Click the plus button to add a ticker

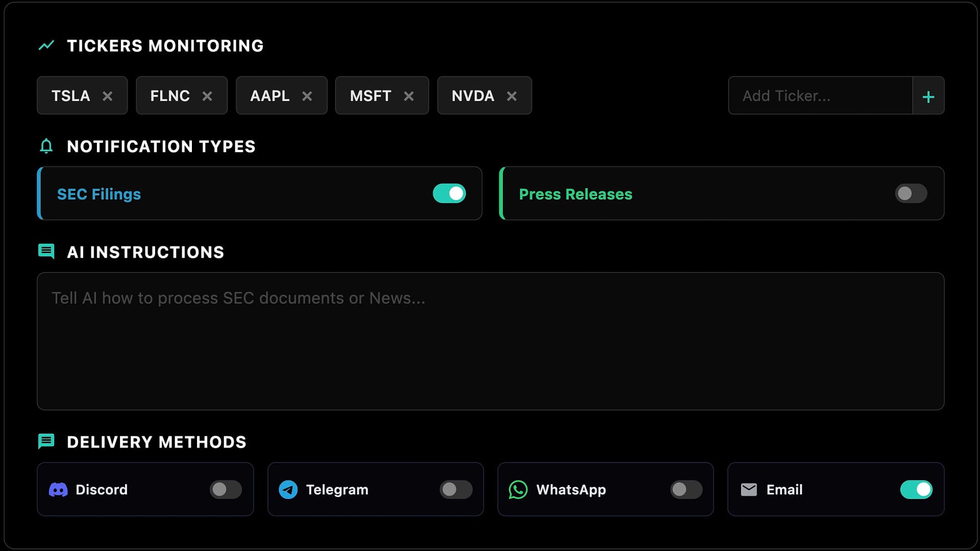928,95
